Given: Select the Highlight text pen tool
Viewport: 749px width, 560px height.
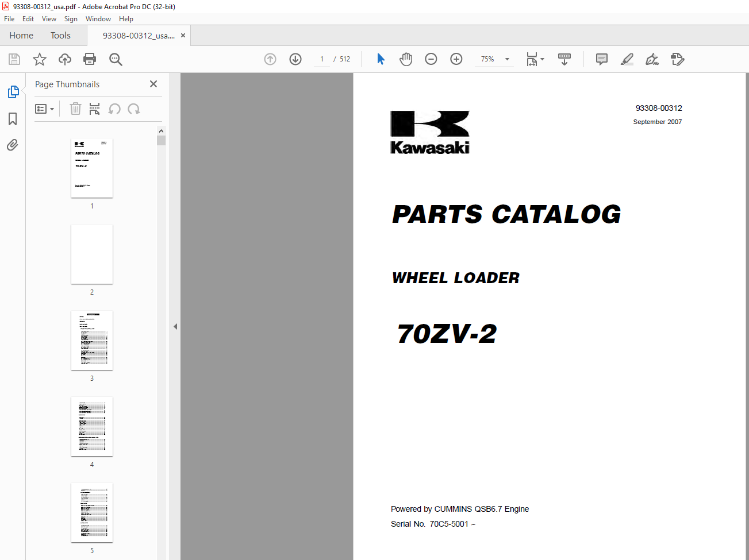Looking at the screenshot, I should (x=627, y=59).
